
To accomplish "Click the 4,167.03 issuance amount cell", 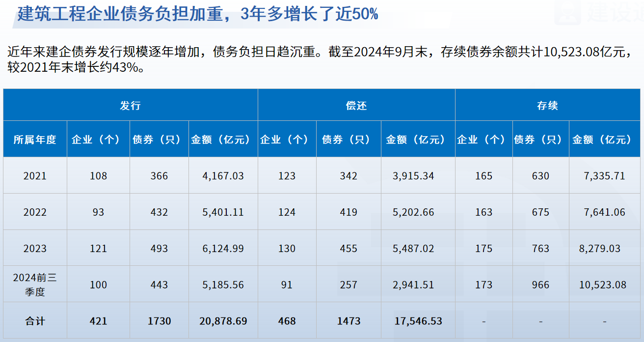I will point(223,176).
